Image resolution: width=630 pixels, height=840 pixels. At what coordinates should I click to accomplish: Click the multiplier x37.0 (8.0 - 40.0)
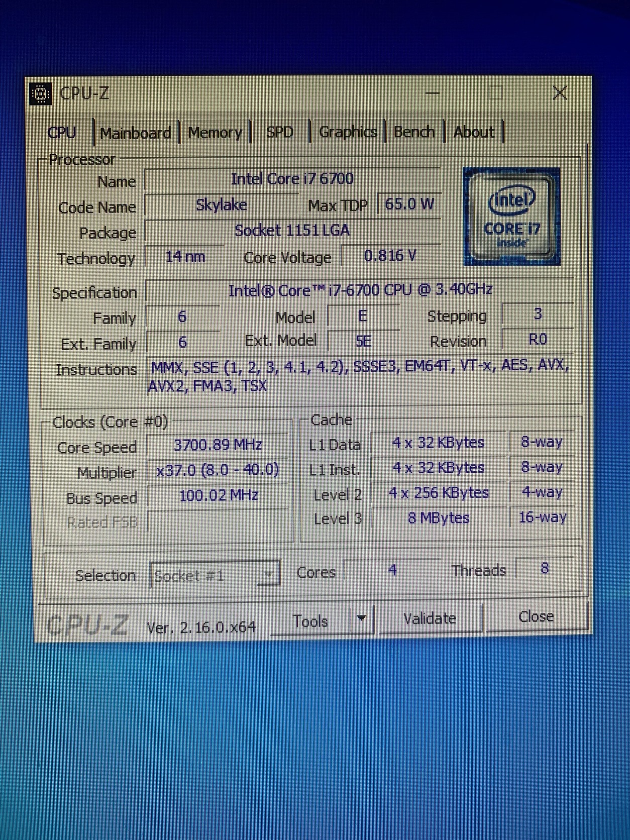click(218, 470)
